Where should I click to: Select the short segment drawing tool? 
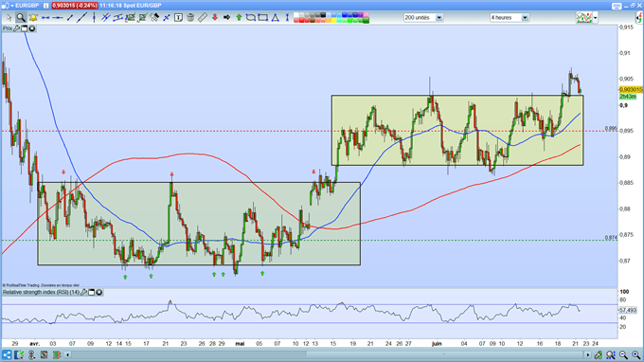[x=70, y=18]
